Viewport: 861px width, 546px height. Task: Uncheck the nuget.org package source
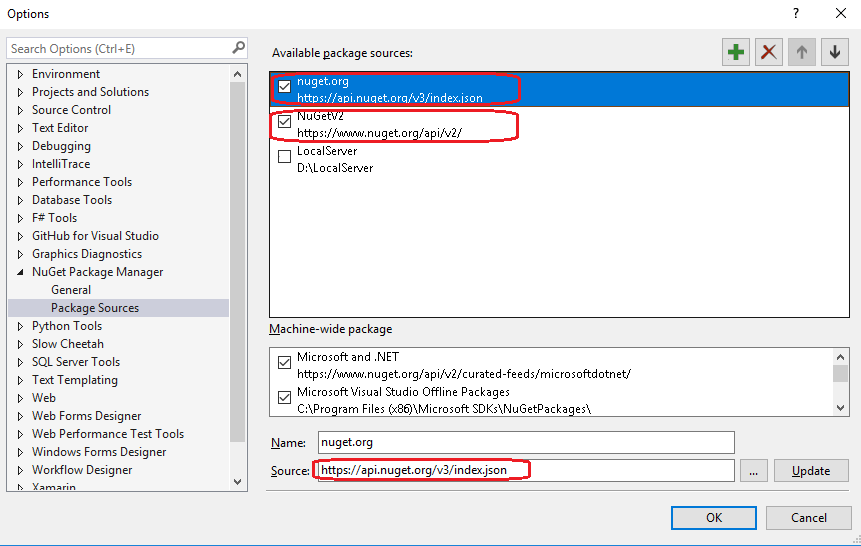coord(285,87)
